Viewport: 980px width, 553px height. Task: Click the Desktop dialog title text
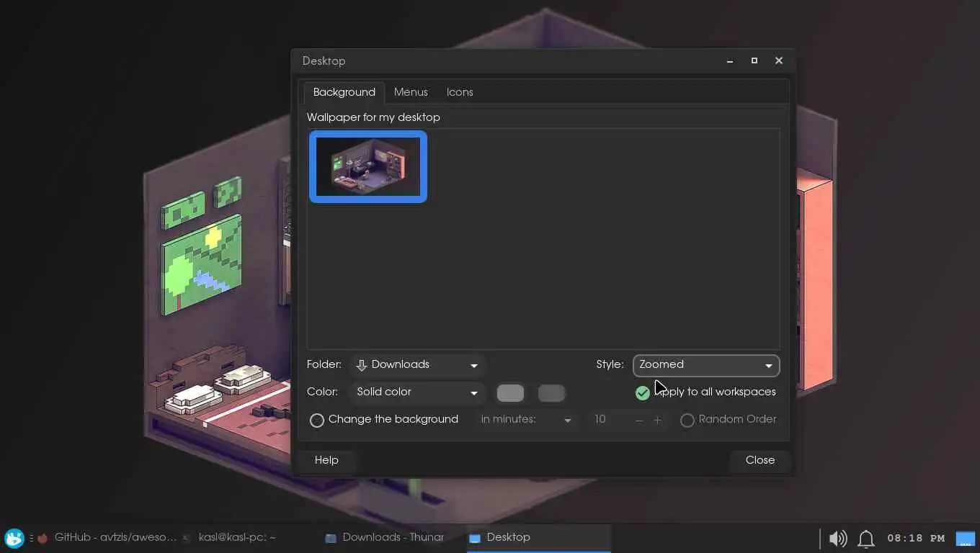coord(324,61)
